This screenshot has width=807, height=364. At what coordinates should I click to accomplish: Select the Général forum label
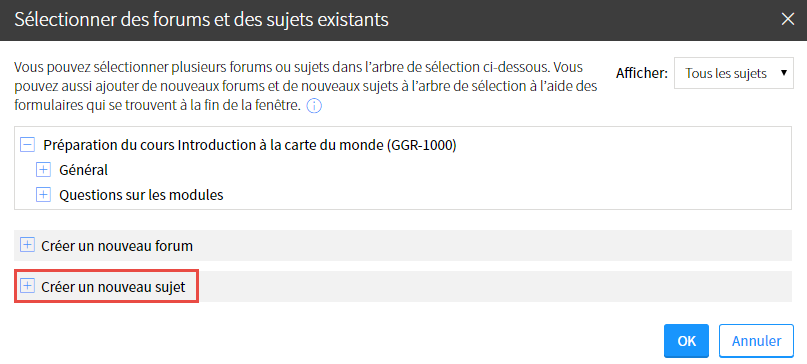click(x=83, y=170)
